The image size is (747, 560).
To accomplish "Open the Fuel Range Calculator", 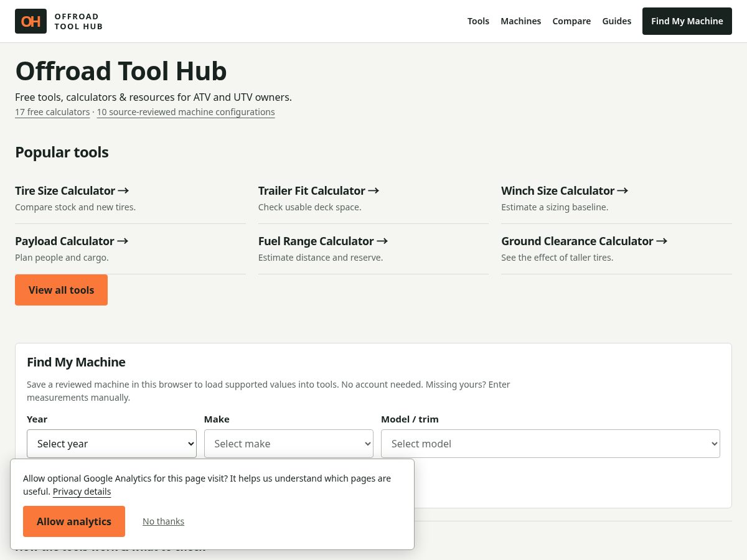I will 323,241.
